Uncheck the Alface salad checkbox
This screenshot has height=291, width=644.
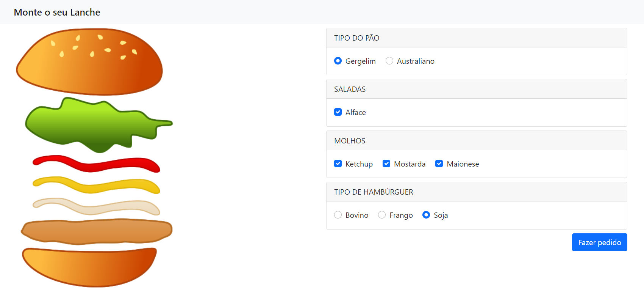[338, 112]
